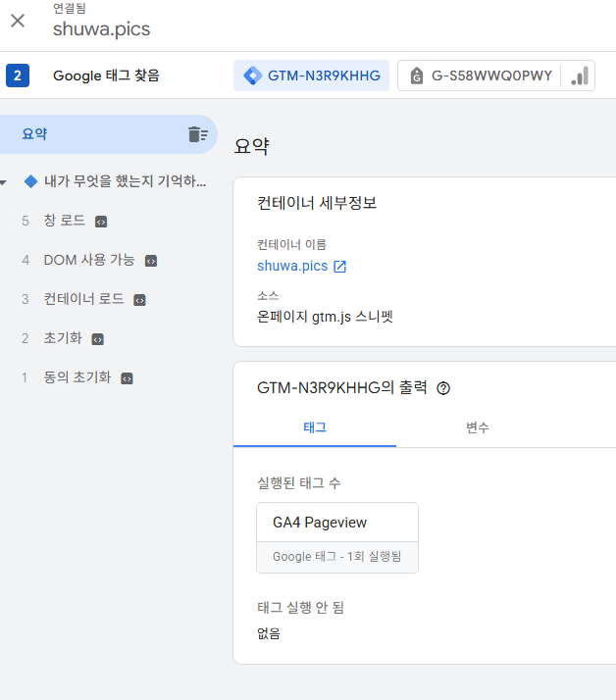Close the Tag Assistant debug panel
616x700 pixels.
pos(18,21)
